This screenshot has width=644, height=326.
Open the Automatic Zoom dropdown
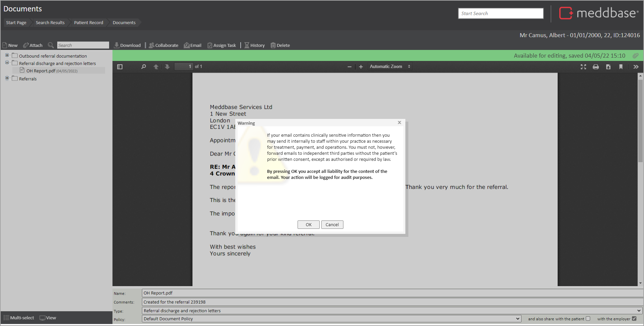390,67
